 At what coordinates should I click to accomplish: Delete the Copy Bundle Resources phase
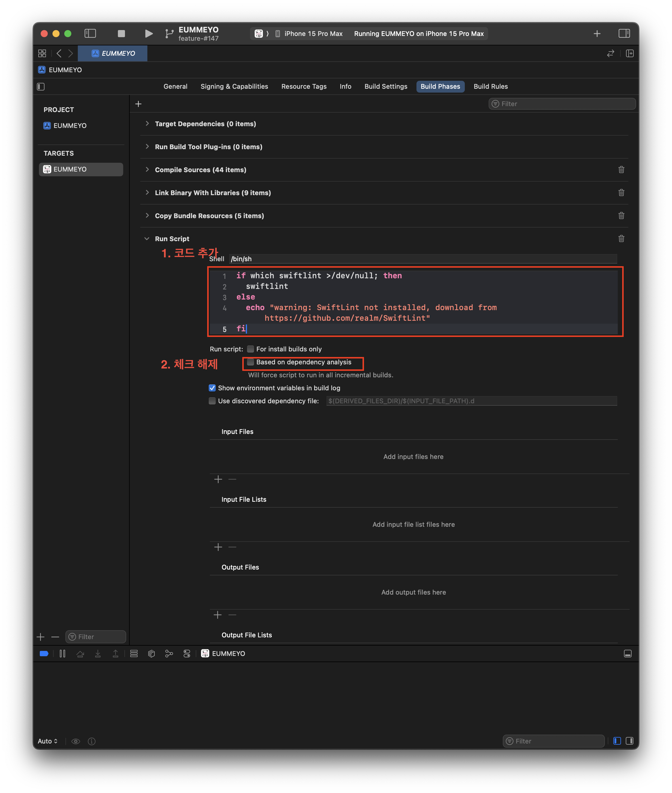[x=621, y=215]
